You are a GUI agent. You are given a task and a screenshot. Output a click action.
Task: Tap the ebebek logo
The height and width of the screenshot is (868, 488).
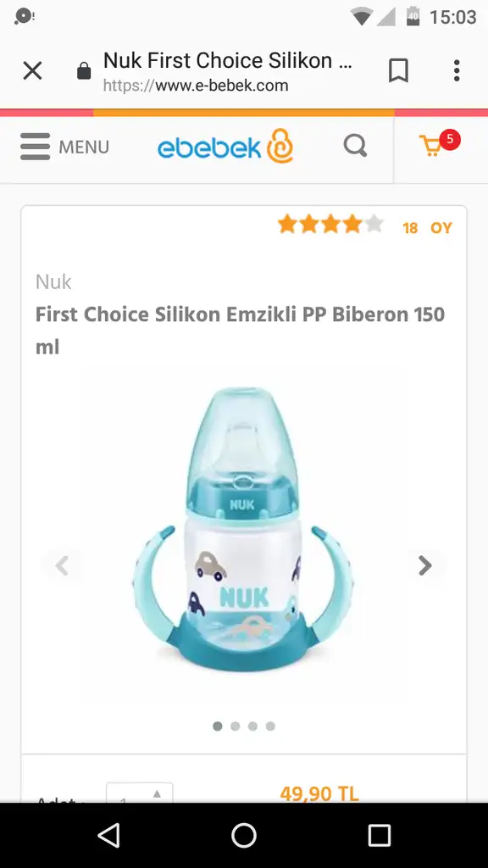[225, 147]
